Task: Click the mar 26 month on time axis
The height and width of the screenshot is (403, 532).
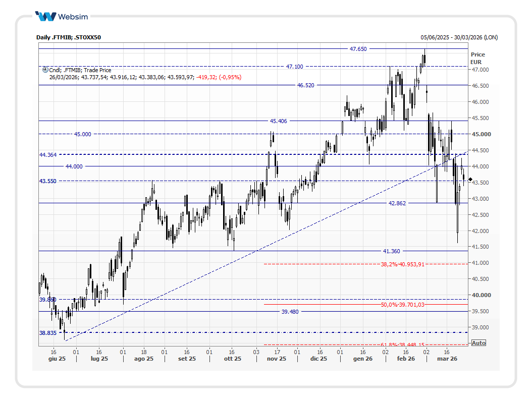Action: (x=447, y=359)
